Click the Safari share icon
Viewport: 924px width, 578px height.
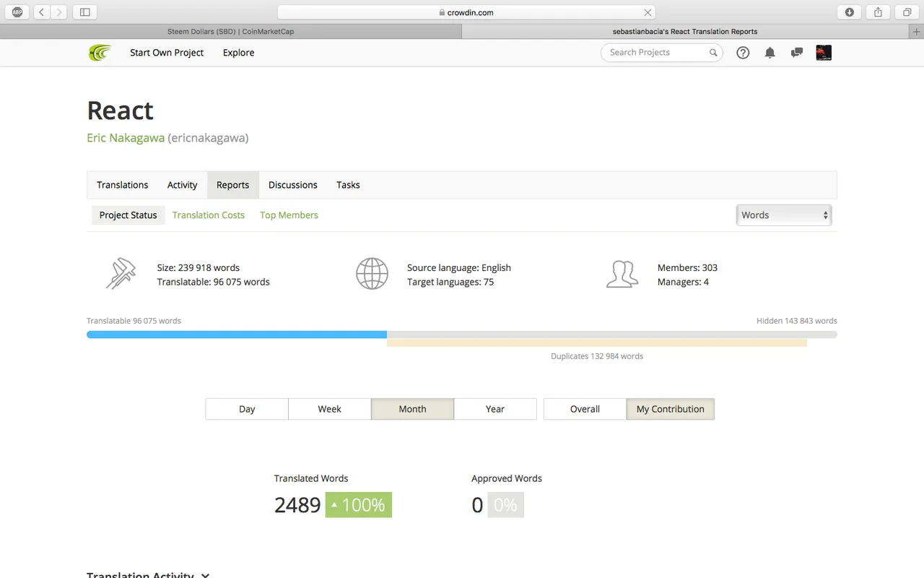879,12
